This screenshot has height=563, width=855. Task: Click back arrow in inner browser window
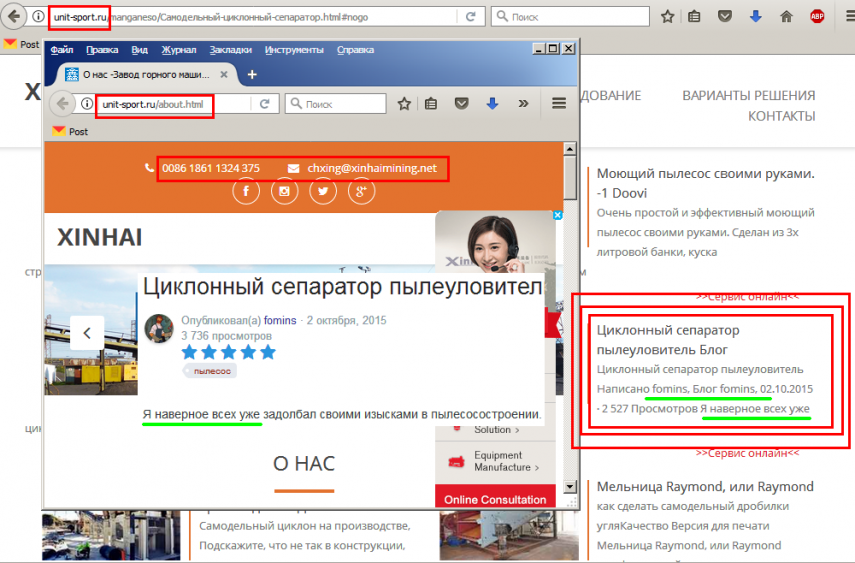point(63,104)
